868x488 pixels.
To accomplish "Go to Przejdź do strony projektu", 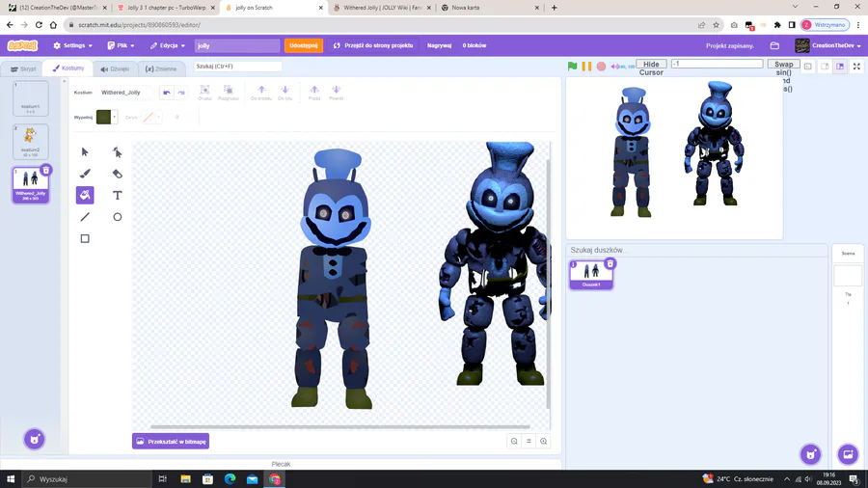I will 373,45.
